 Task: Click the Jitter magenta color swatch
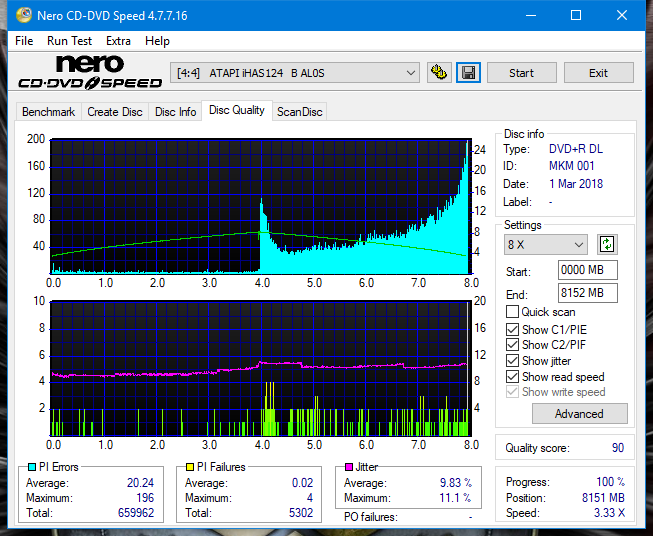349,467
